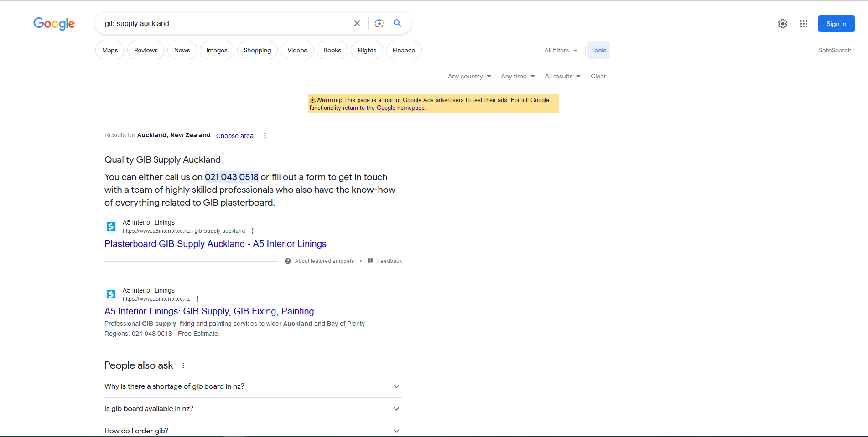The width and height of the screenshot is (868, 437).
Task: Click return to the Google homepage link
Action: (384, 108)
